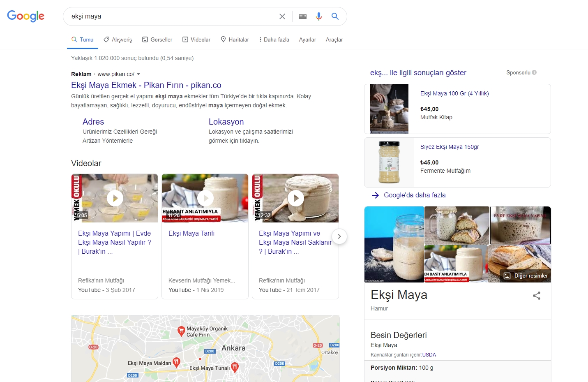The image size is (588, 382).
Task: Play the 11:26 Ekşi Maya Tarifi video
Action: (x=205, y=198)
